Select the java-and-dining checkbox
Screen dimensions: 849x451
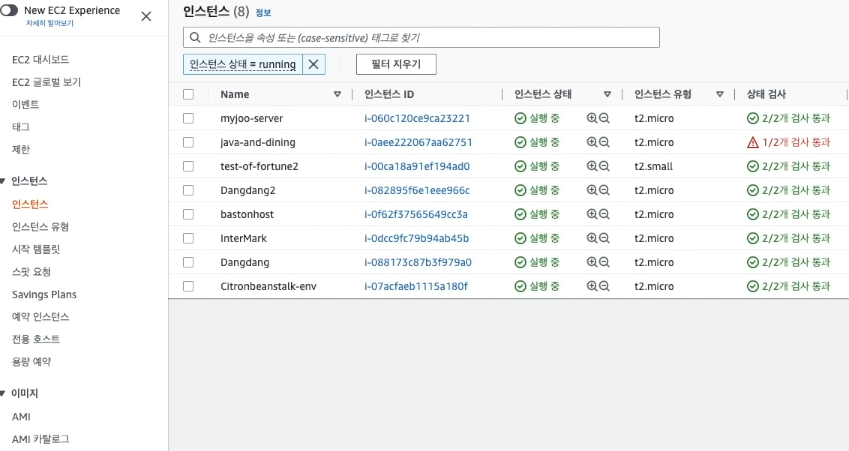click(x=188, y=142)
